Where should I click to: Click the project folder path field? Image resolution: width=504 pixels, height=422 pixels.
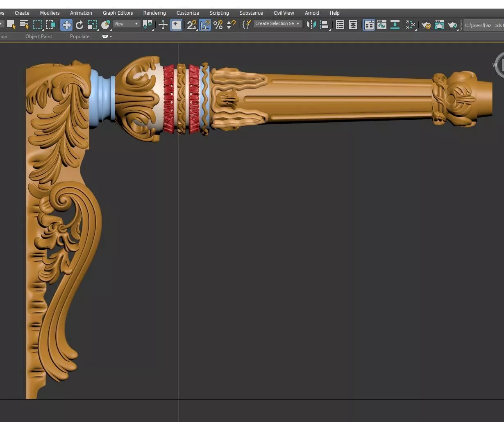click(x=484, y=25)
